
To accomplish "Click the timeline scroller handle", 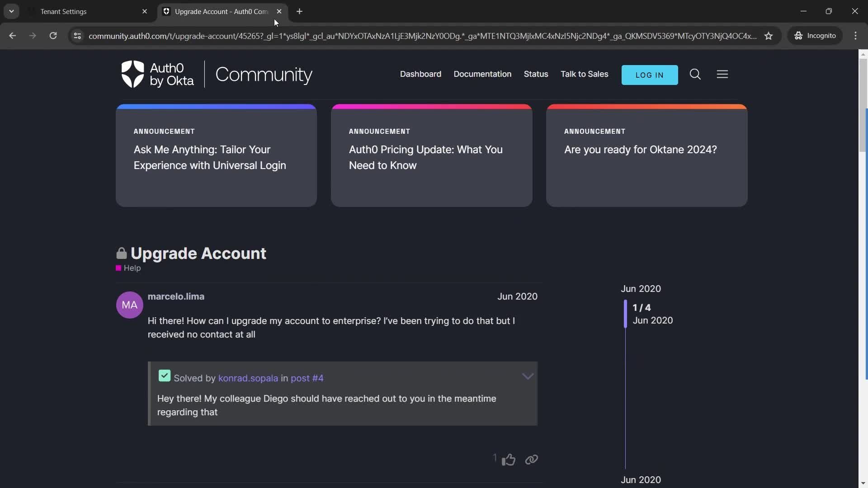I will [625, 314].
